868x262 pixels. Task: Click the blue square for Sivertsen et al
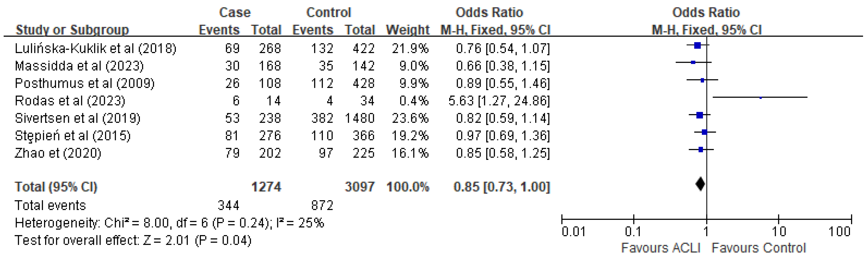coord(700,115)
